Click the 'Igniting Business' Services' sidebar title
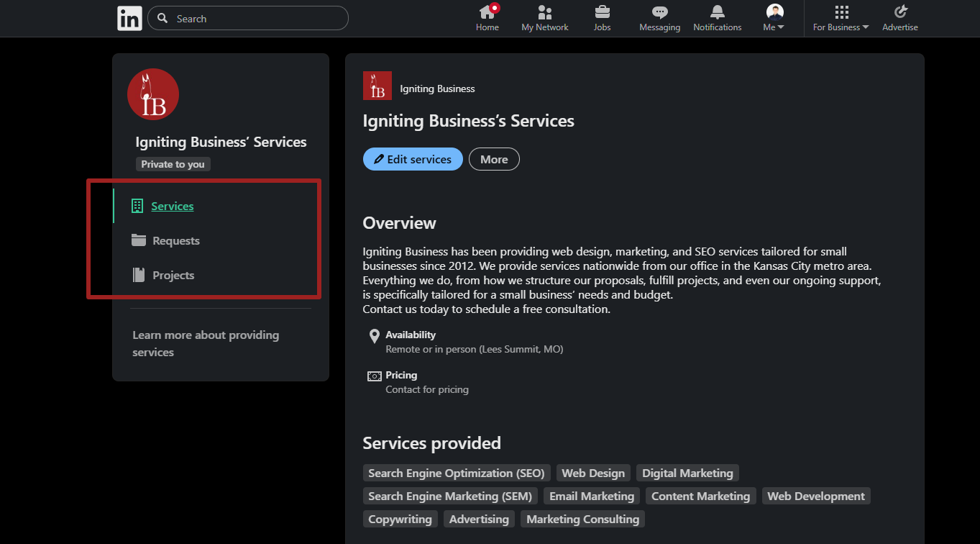The width and height of the screenshot is (980, 544). [221, 142]
